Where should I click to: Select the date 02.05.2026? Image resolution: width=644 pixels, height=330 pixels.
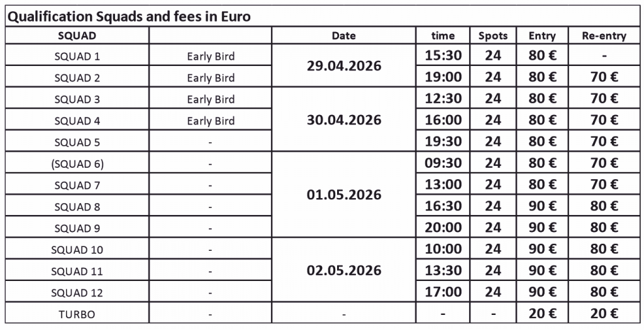343,270
